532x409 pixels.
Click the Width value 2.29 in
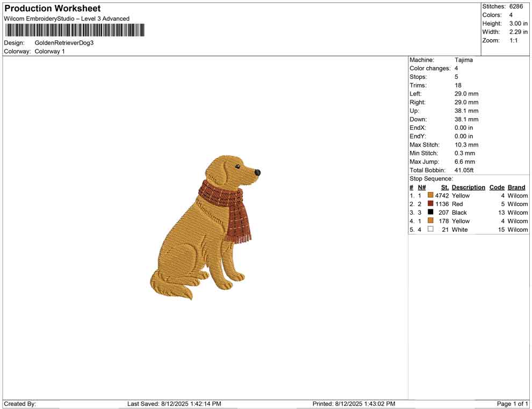pyautogui.click(x=519, y=32)
